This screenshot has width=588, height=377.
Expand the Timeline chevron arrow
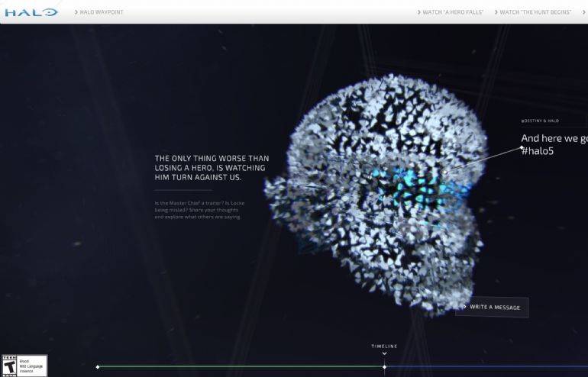pyautogui.click(x=384, y=353)
